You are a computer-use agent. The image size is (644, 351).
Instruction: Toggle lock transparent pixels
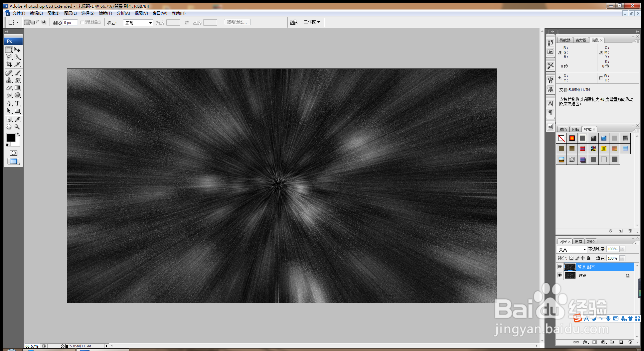click(x=571, y=258)
